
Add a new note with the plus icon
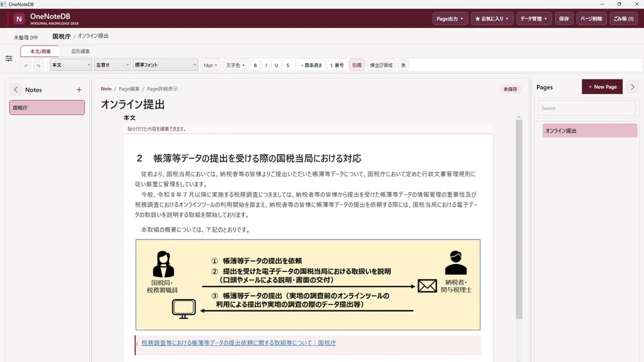click(x=79, y=90)
